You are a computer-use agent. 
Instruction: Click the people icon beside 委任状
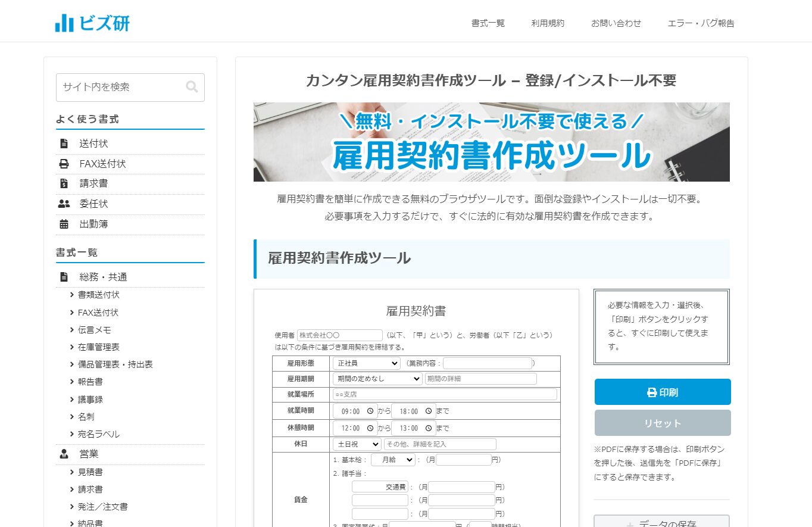tap(64, 204)
